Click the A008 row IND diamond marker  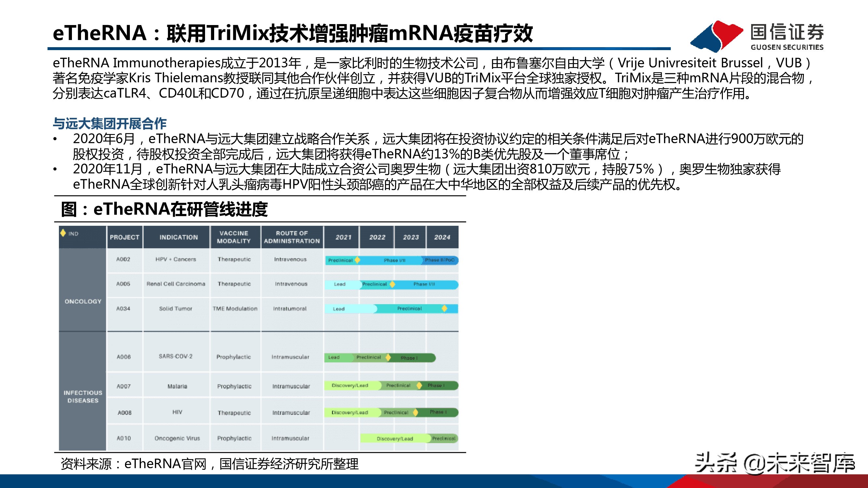416,412
